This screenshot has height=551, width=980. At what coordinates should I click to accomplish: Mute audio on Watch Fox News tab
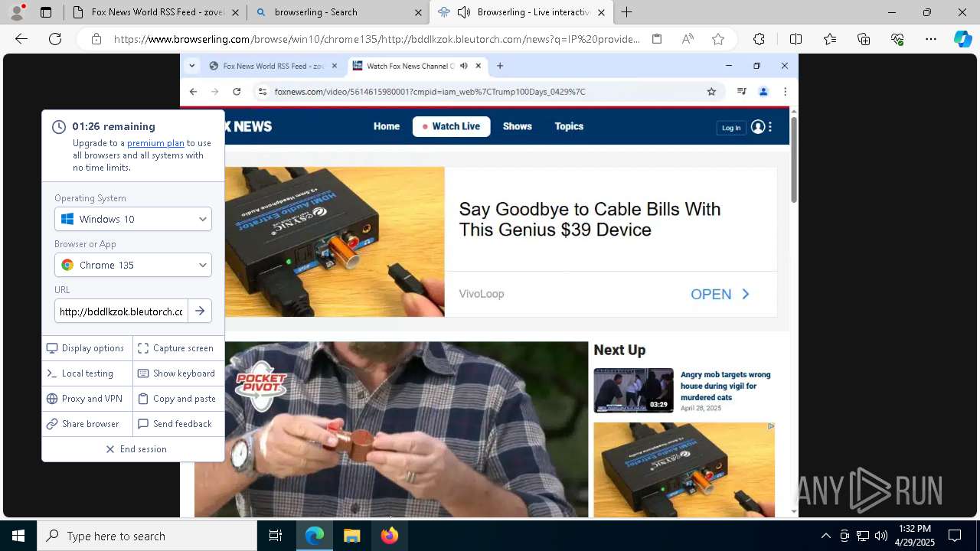(464, 66)
